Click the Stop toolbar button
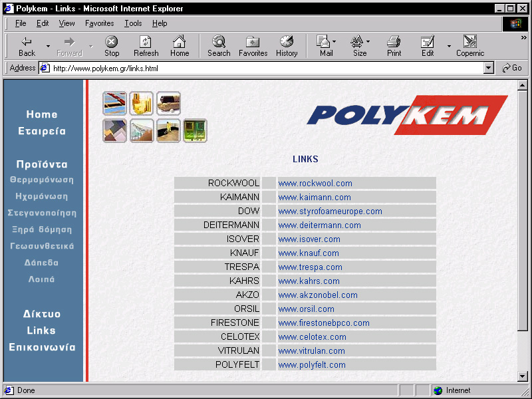 click(111, 46)
